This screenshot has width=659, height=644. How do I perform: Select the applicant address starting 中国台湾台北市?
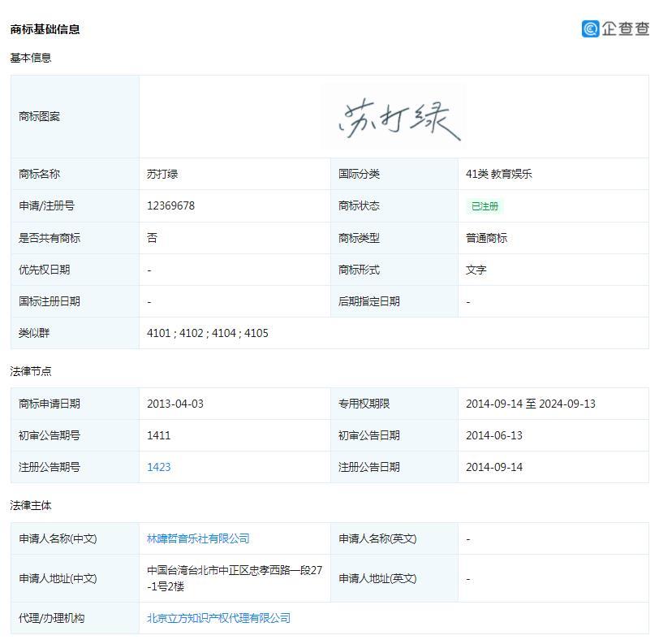pos(235,578)
